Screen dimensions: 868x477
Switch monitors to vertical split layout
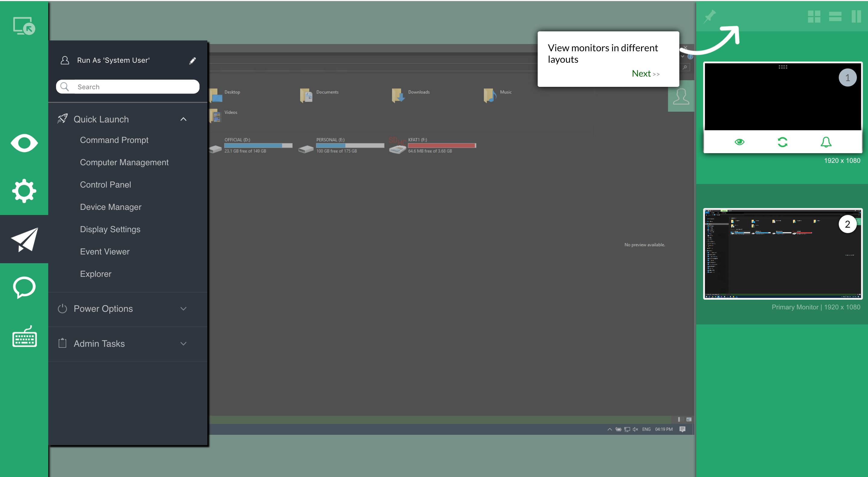(856, 17)
